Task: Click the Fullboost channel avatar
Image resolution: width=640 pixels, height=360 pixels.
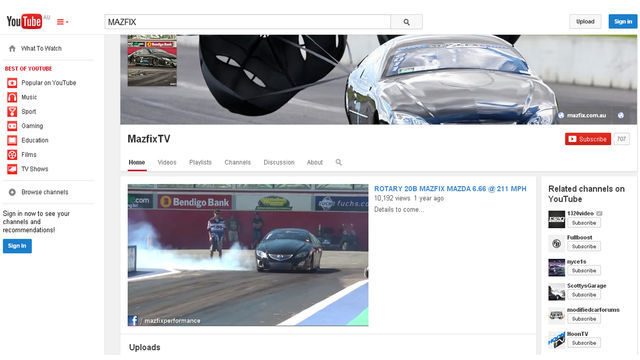Action: tap(556, 244)
